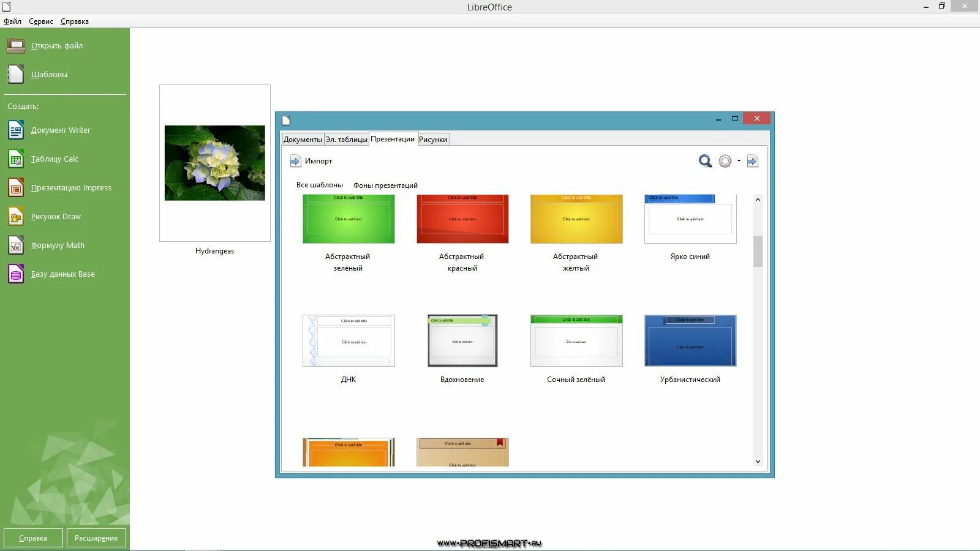This screenshot has height=551, width=980.
Task: Select the Абстрактный жёлтый template
Action: (576, 219)
